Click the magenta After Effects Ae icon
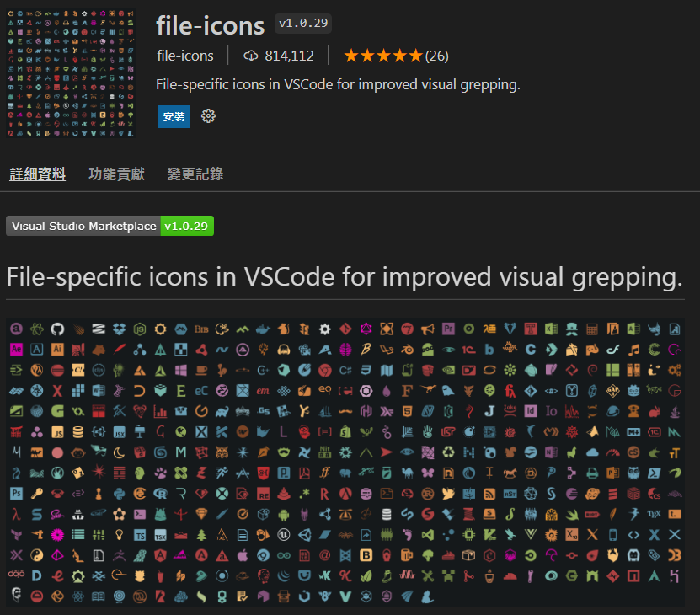This screenshot has width=700, height=615. click(x=16, y=350)
